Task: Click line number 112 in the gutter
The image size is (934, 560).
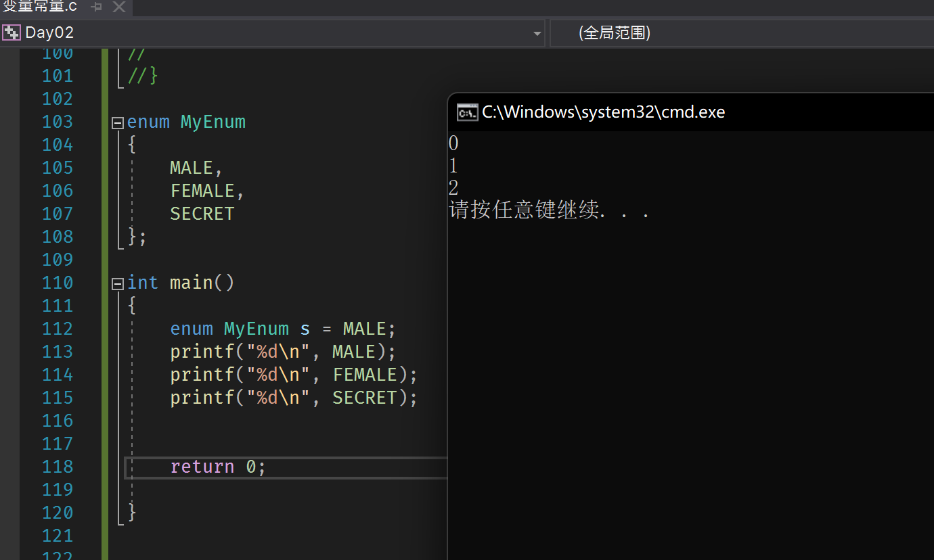Action: point(58,329)
